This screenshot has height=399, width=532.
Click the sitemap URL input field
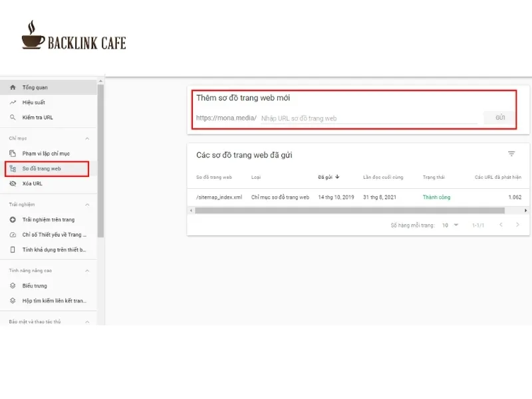pos(369,118)
